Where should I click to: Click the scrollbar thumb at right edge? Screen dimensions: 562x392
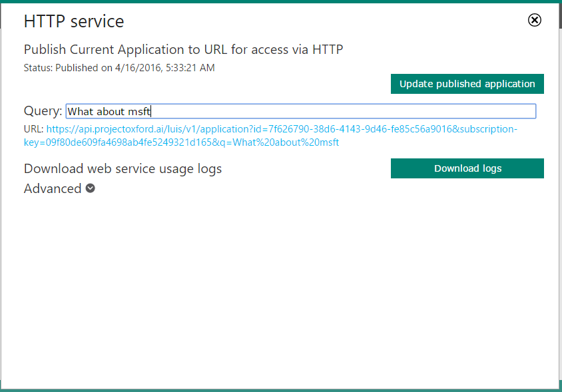coord(560,15)
